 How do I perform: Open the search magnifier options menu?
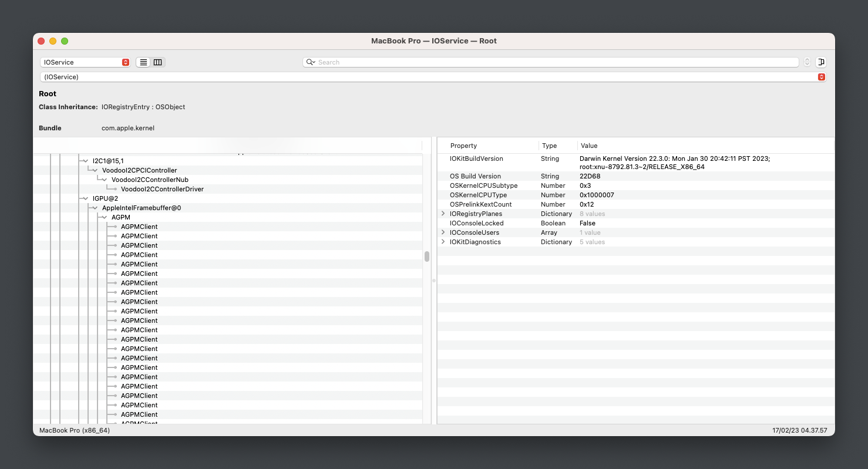coord(310,62)
